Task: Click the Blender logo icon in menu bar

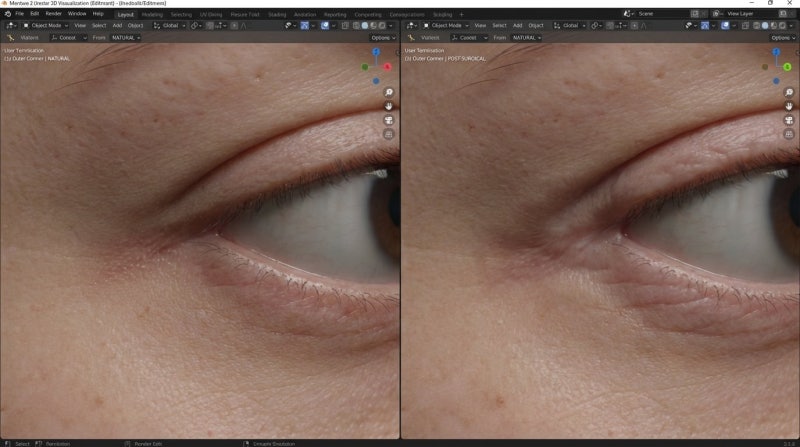Action: [7, 14]
